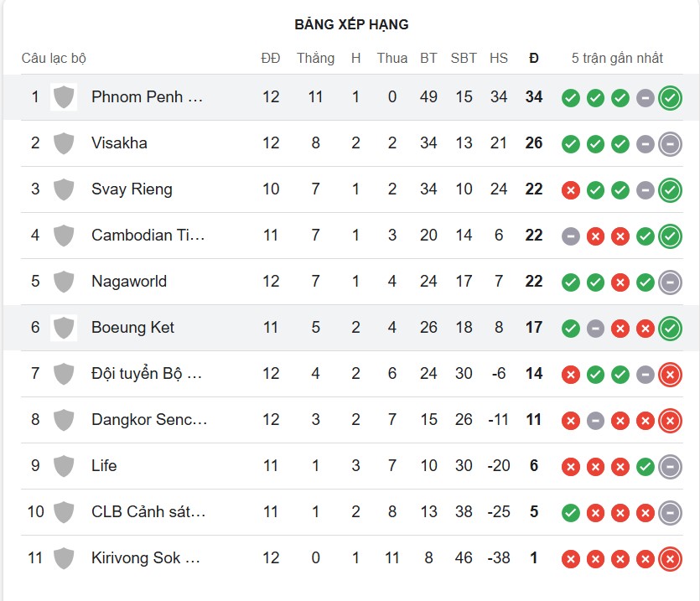
Task: Click the Đ points column header
Action: pos(534,58)
